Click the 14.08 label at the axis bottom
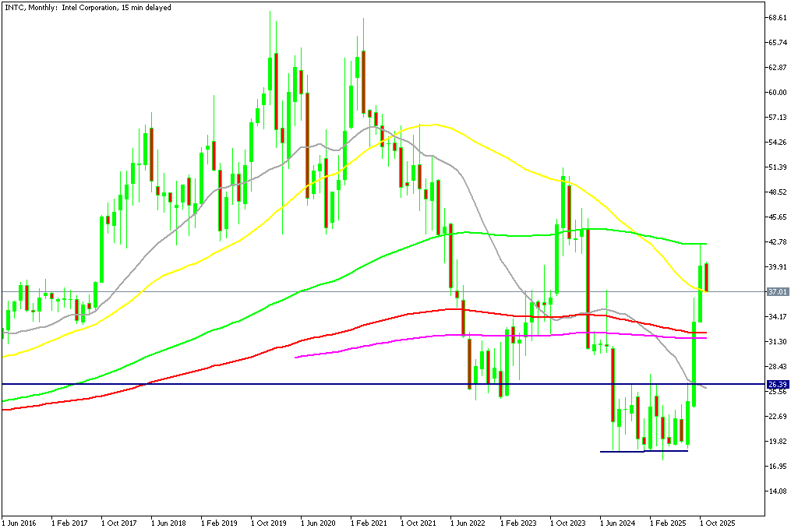This screenshot has width=798, height=532. [x=779, y=491]
